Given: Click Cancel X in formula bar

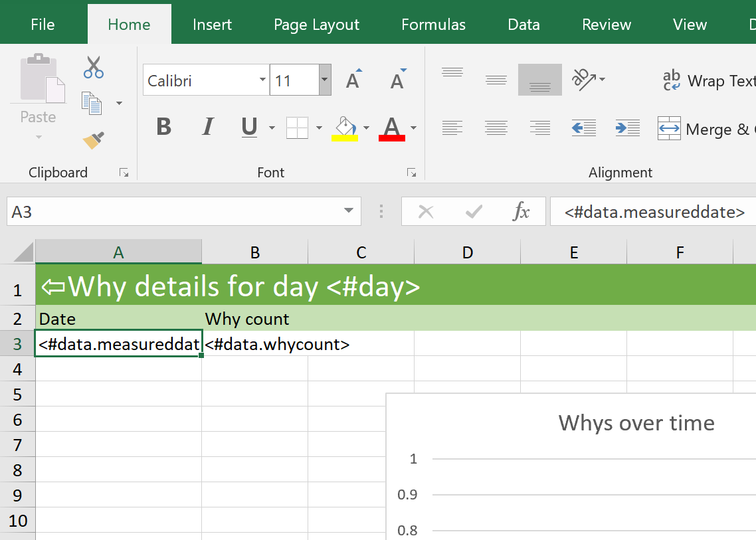Looking at the screenshot, I should pos(426,211).
